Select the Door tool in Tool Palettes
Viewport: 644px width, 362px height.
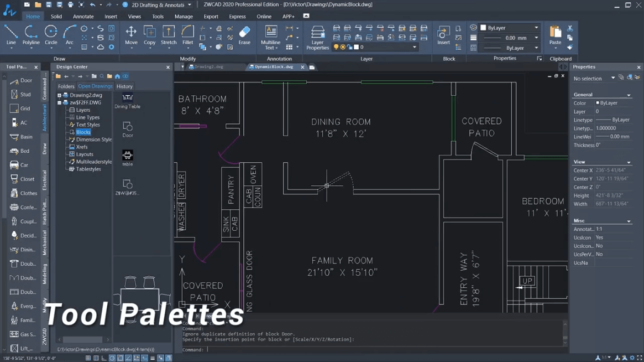point(22,81)
